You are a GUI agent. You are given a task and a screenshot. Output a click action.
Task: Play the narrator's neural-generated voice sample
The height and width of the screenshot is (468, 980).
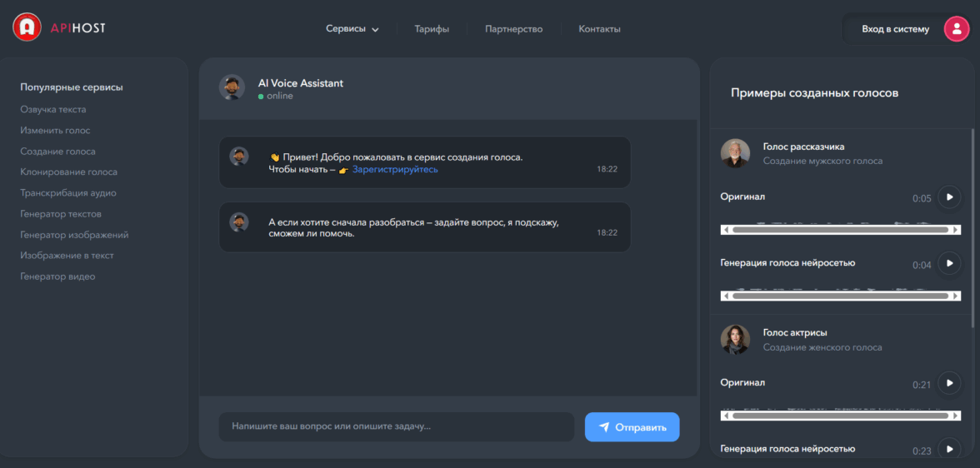949,263
